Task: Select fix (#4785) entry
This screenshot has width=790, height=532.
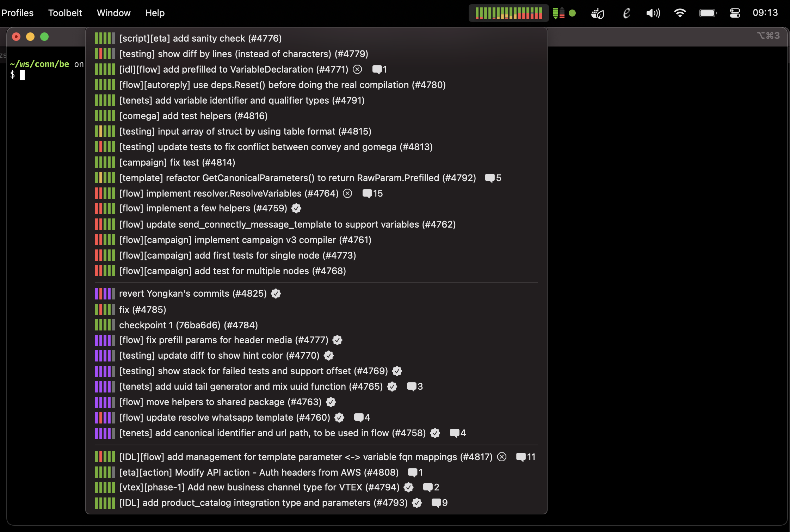Action: pos(316,309)
